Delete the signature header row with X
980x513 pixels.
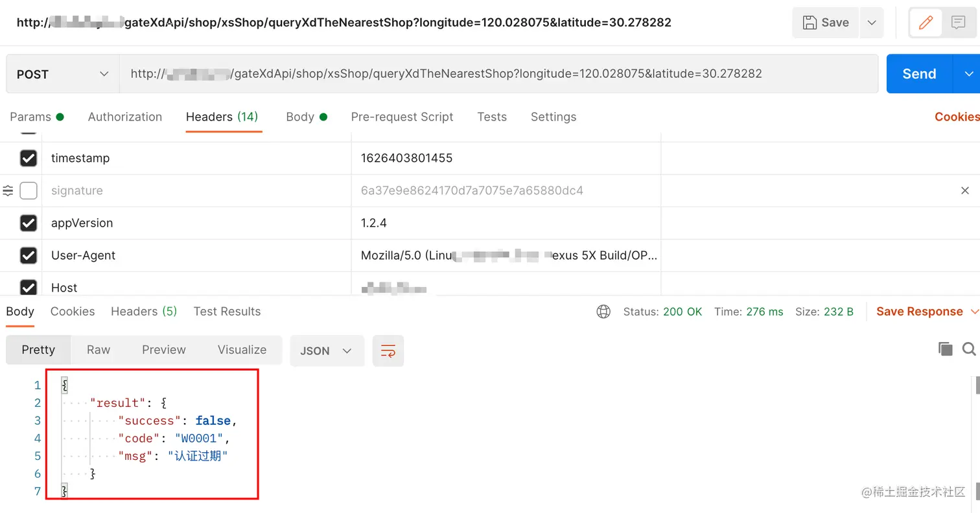pos(964,190)
